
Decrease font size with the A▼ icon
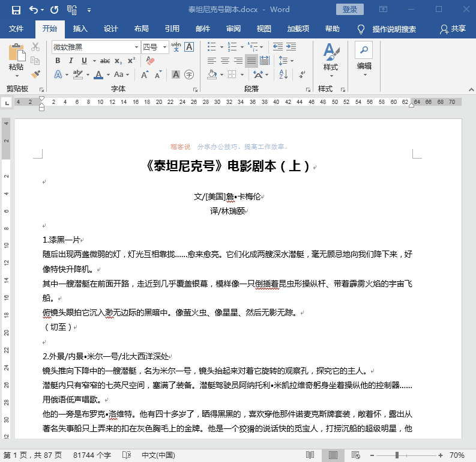158,74
